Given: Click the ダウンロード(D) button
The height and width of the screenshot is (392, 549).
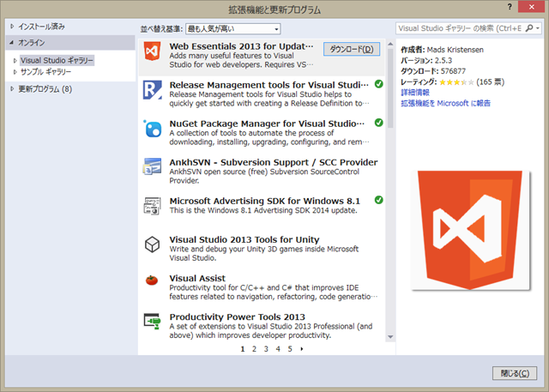Looking at the screenshot, I should pyautogui.click(x=352, y=49).
